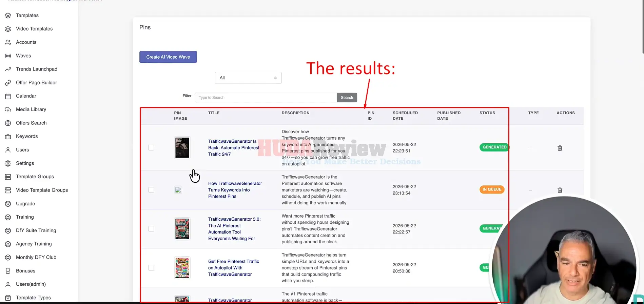Image resolution: width=644 pixels, height=304 pixels.
Task: Click the 'Type to Search' filter field
Action: click(266, 98)
